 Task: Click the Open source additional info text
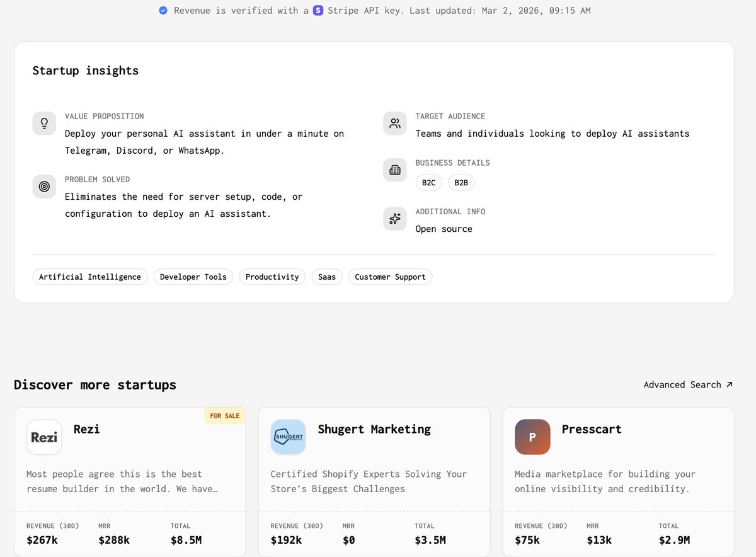(x=444, y=229)
